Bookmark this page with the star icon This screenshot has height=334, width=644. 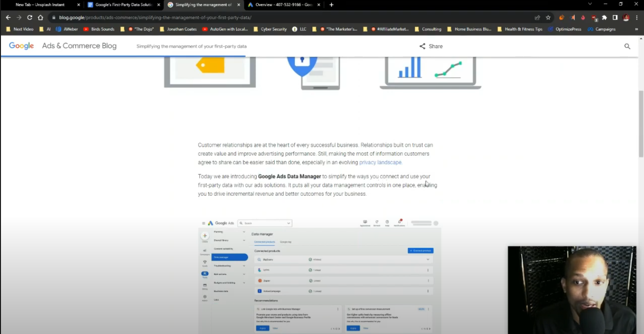[x=548, y=17]
